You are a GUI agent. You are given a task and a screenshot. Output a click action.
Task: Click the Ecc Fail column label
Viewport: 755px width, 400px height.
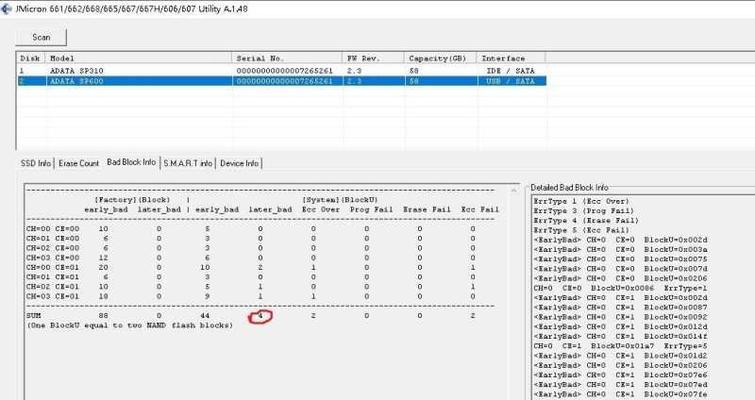point(480,209)
